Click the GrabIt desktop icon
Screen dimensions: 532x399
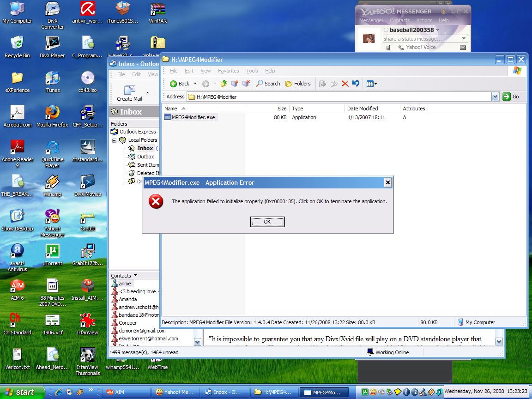(x=88, y=222)
